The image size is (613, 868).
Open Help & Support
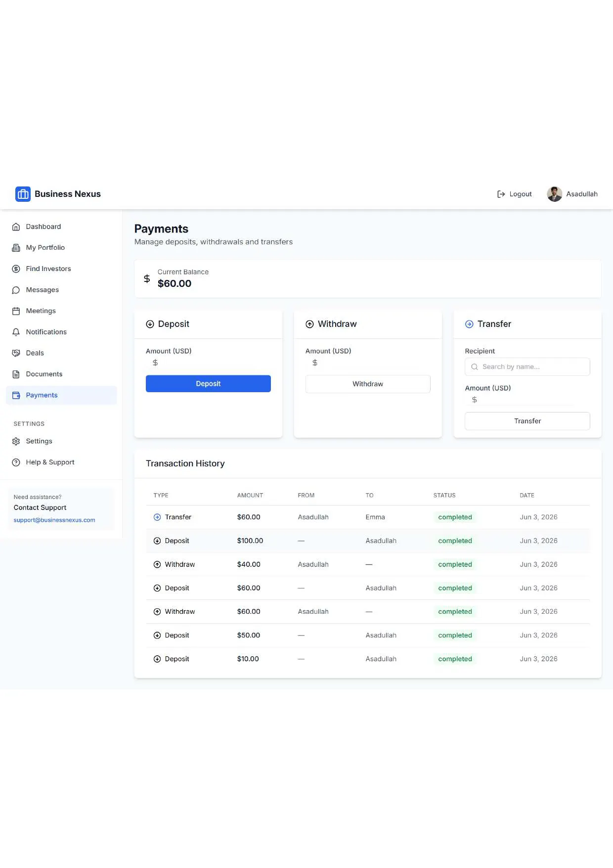(x=61, y=462)
